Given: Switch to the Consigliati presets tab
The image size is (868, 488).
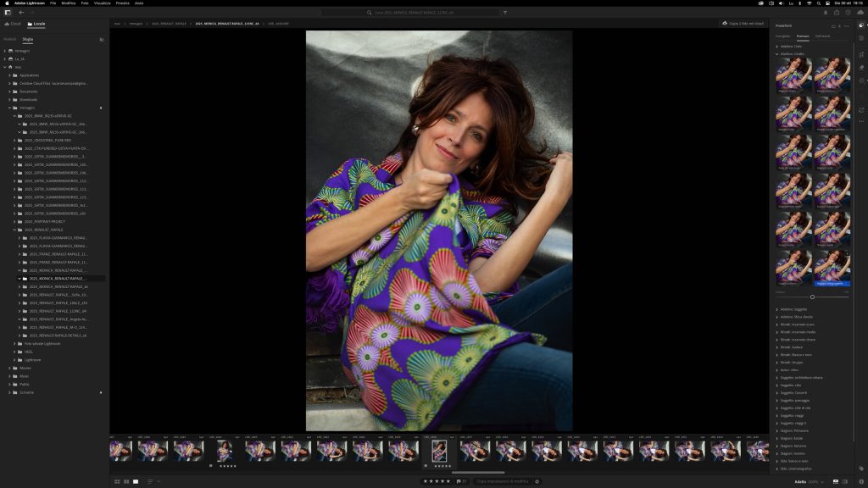Looking at the screenshot, I should coord(782,36).
